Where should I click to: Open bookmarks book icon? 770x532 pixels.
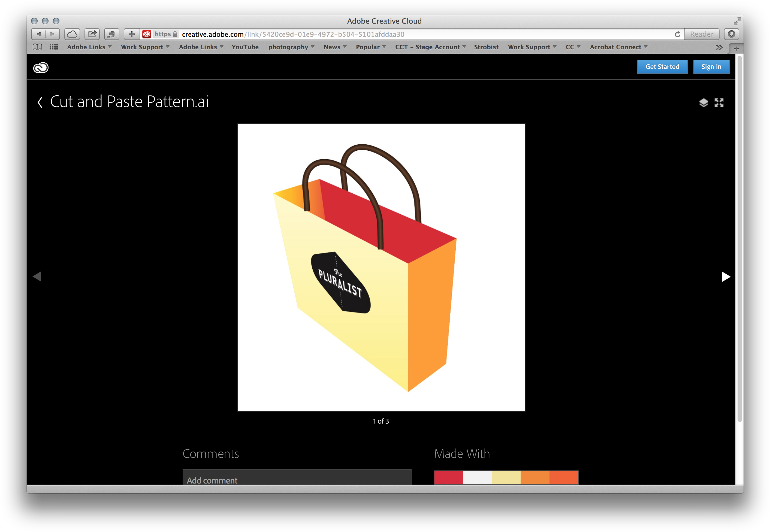click(x=37, y=47)
